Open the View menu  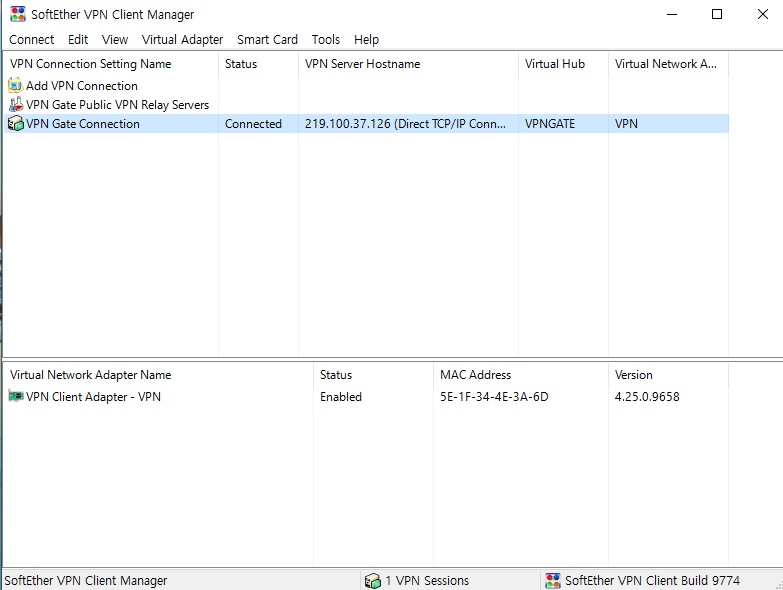coord(115,39)
